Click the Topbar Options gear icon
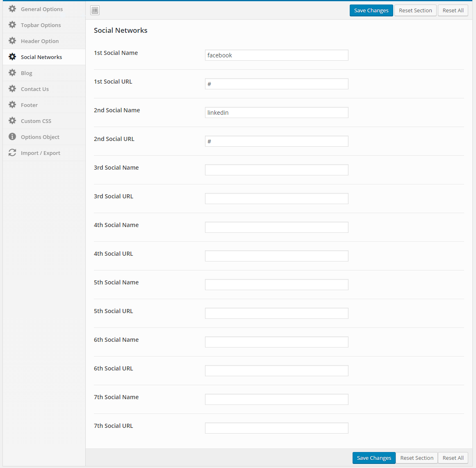This screenshot has height=468, width=476. (12, 25)
